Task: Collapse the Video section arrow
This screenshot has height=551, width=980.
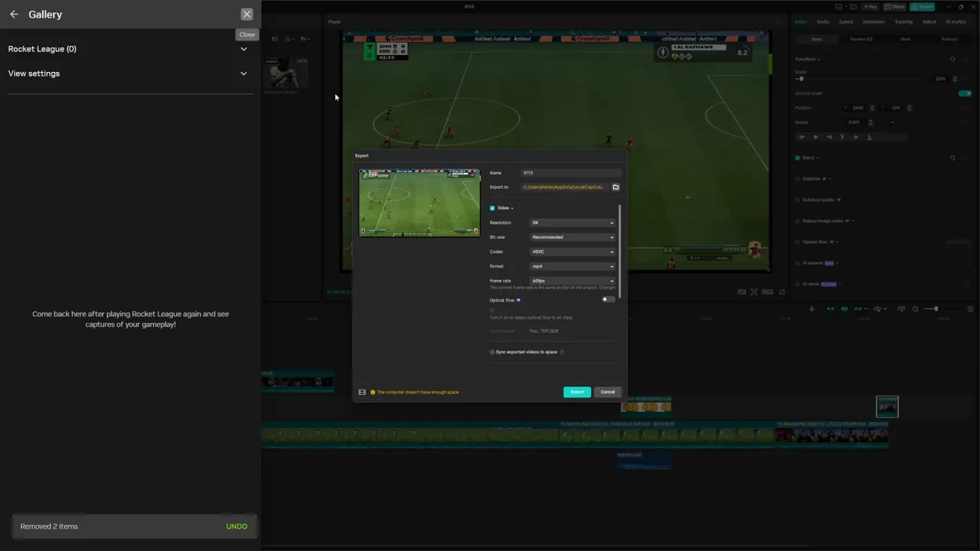Action: coord(512,208)
